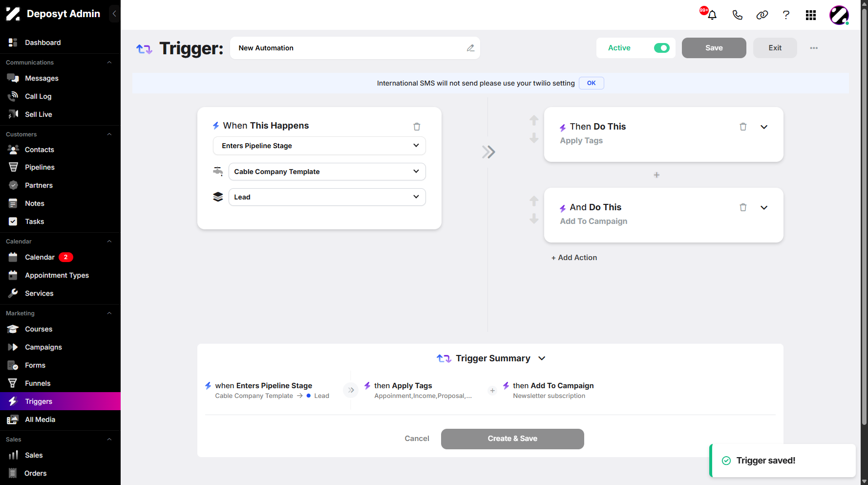Click the plus between actions
This screenshot has width=868, height=485.
point(656,175)
